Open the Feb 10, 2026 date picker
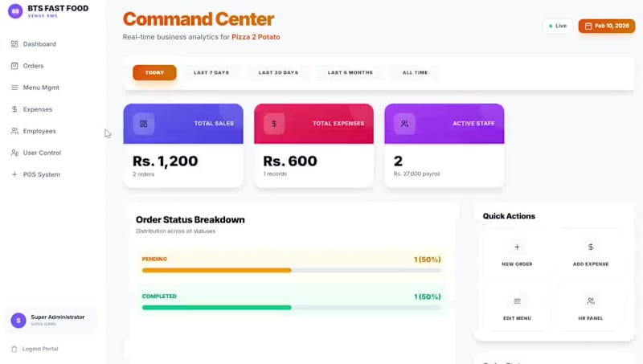The height and width of the screenshot is (364, 643). 607,26
